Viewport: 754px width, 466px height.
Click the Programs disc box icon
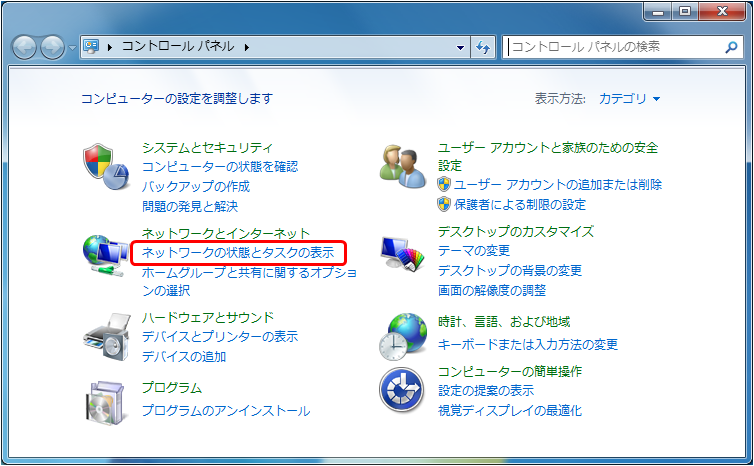tap(107, 403)
